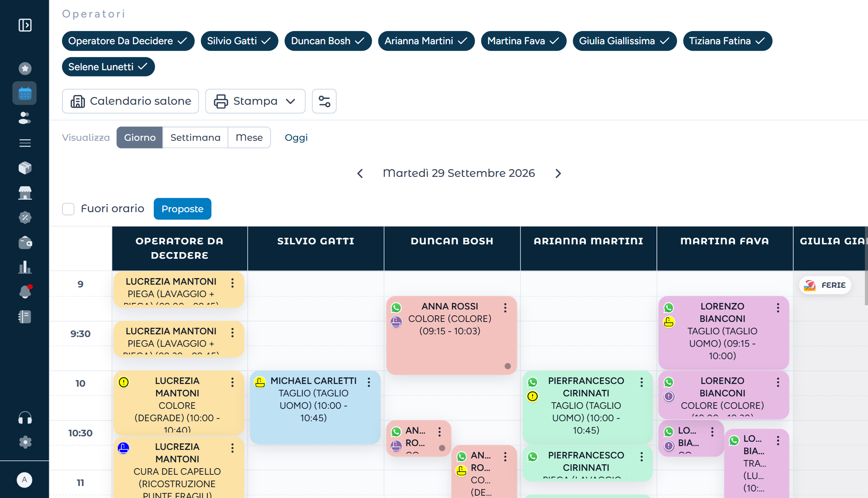Open the wallet icon in sidebar
The height and width of the screenshot is (498, 868).
tap(25, 242)
